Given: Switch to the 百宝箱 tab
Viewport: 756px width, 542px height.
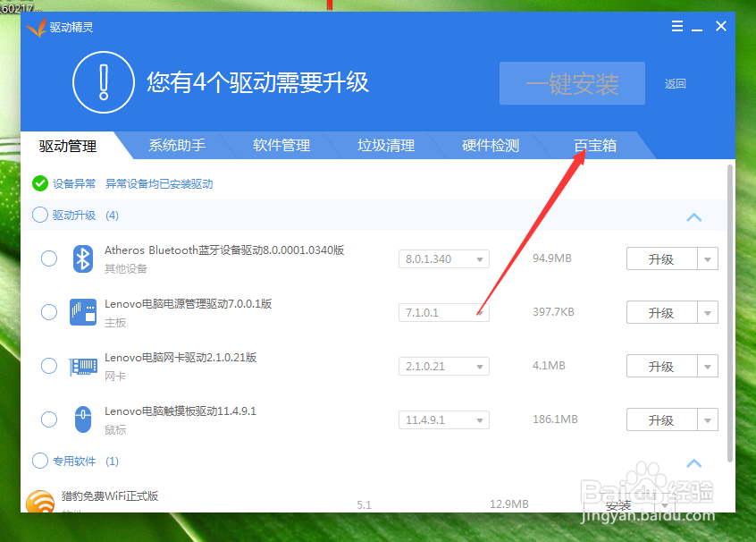Looking at the screenshot, I should [595, 145].
